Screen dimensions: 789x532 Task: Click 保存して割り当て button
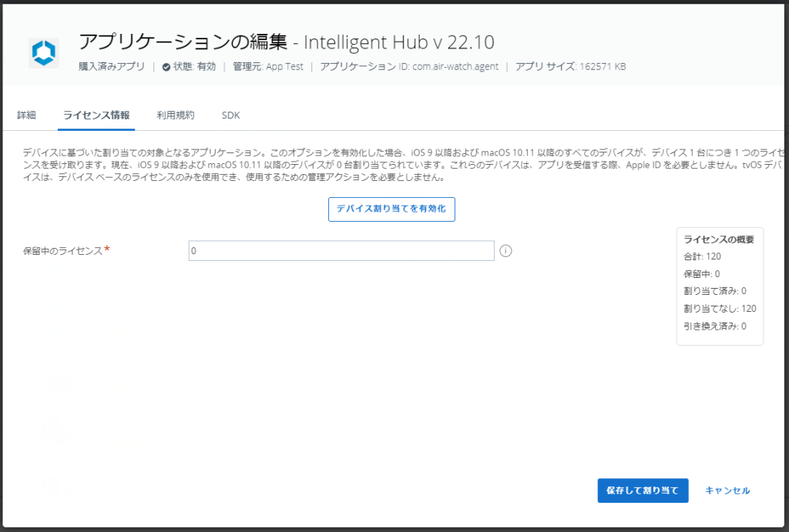[643, 490]
